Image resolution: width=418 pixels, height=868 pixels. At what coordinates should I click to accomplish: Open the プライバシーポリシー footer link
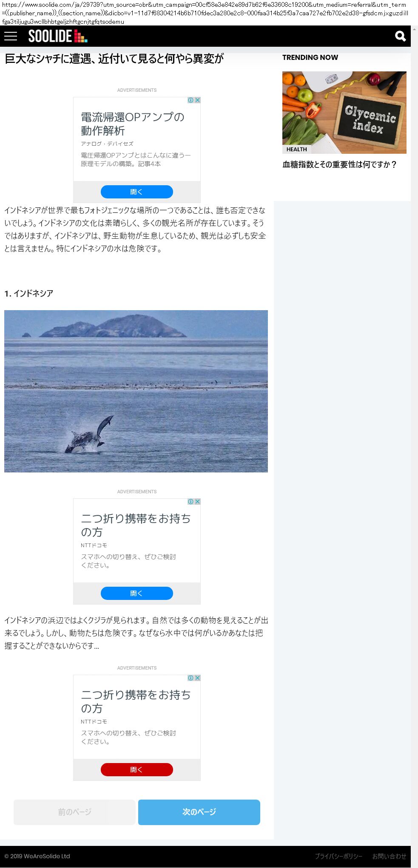pyautogui.click(x=338, y=856)
